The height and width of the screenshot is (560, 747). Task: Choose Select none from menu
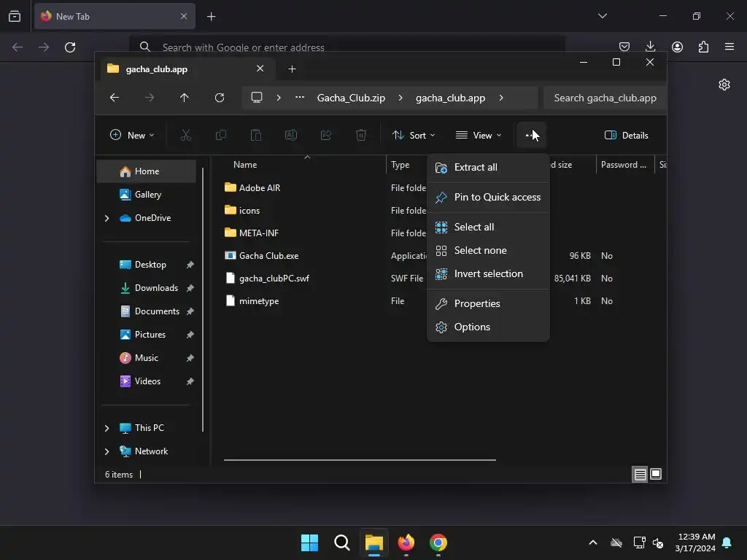click(x=488, y=251)
